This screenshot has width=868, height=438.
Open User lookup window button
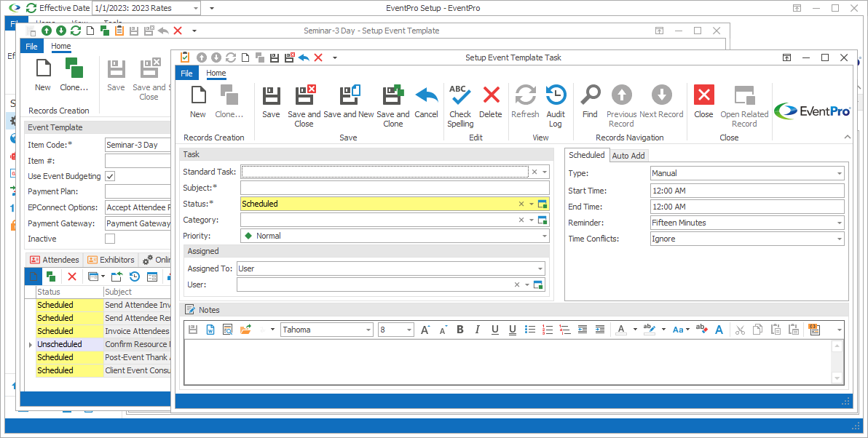tap(537, 284)
